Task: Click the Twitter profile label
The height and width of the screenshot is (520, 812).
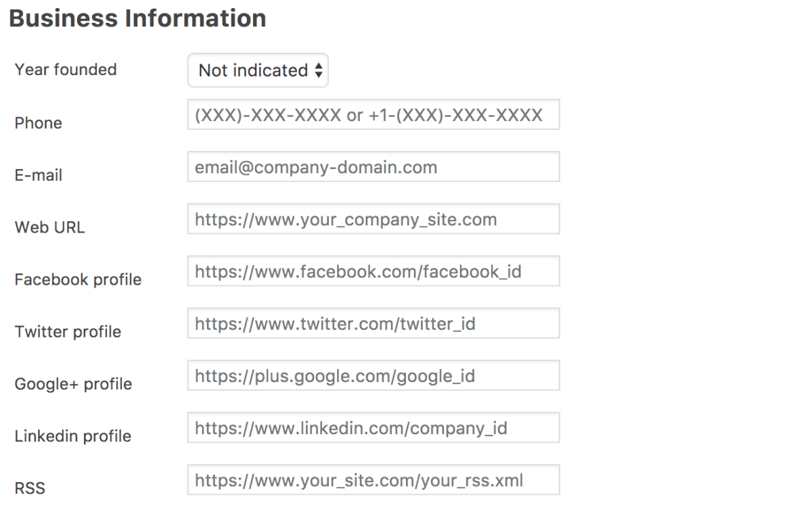Action: 68,331
